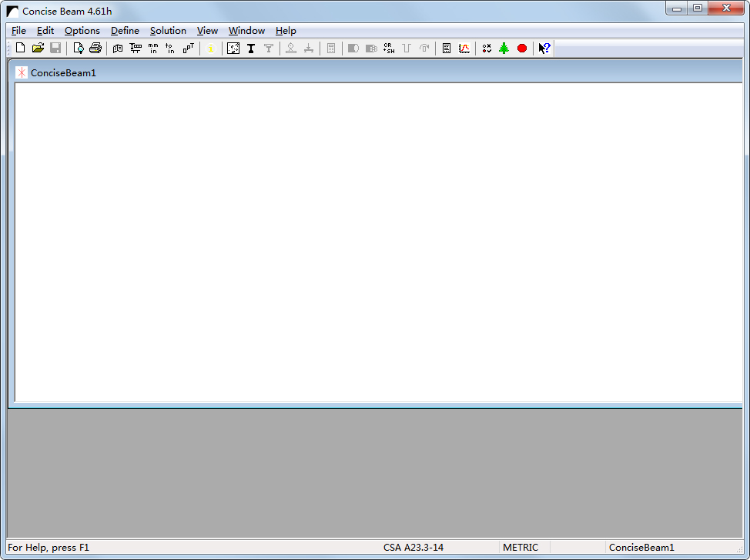Click the green tree icon
The width and height of the screenshot is (750, 560).
(x=504, y=48)
